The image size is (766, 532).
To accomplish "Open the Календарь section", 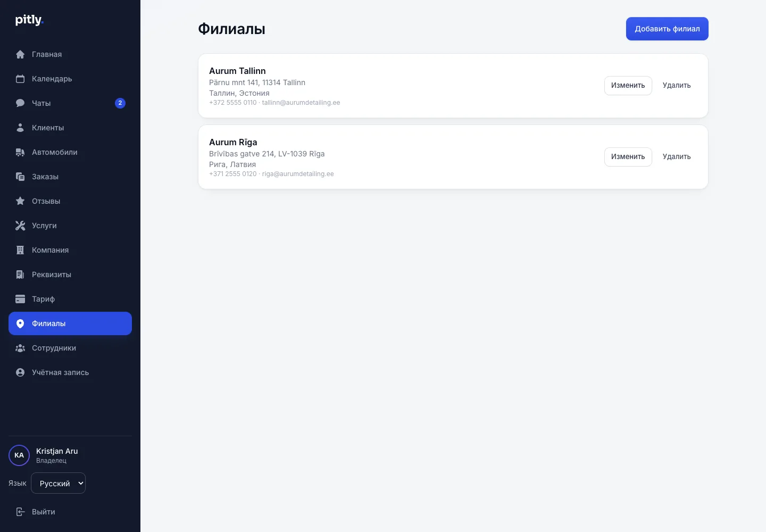I will coord(70,79).
